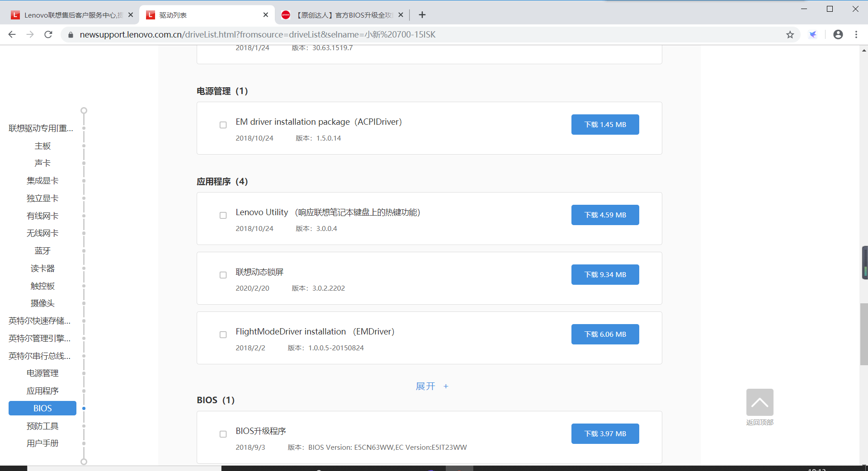The width and height of the screenshot is (868, 471).
Task: Open 英特尔串行总线 sidebar item
Action: click(x=40, y=356)
